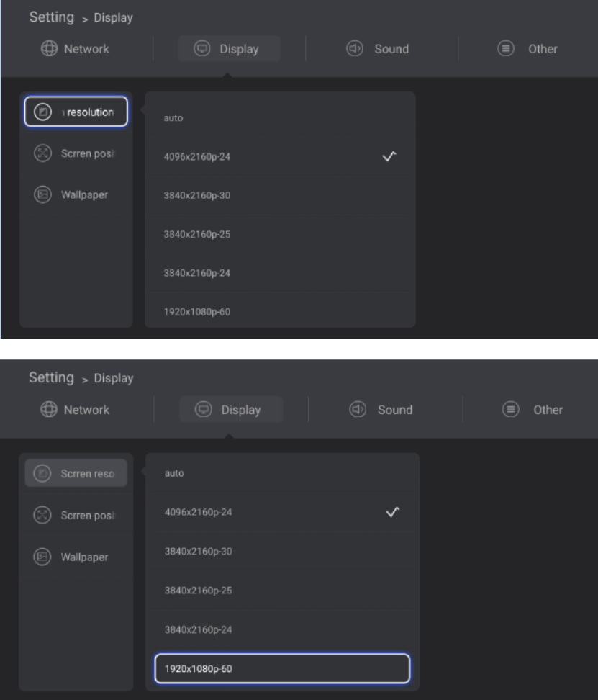
Task: Choose 3840x2160p-30 in the upper resolution list
Action: (x=279, y=195)
